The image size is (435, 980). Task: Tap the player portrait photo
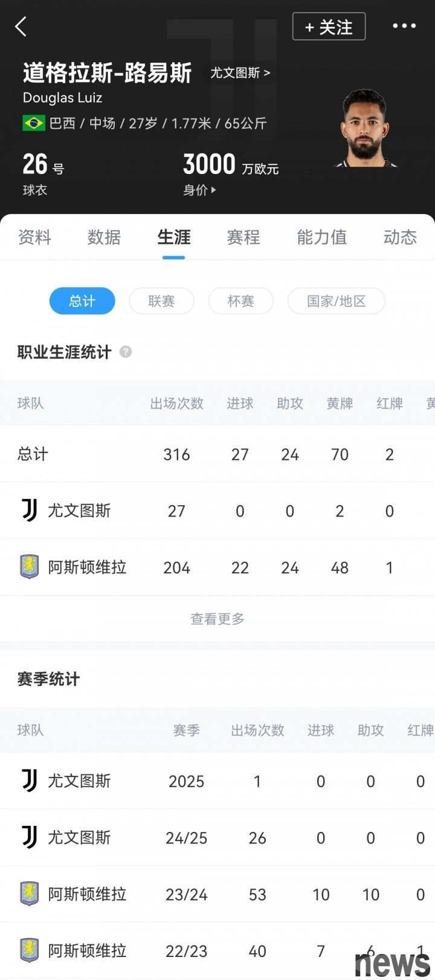pos(364,128)
